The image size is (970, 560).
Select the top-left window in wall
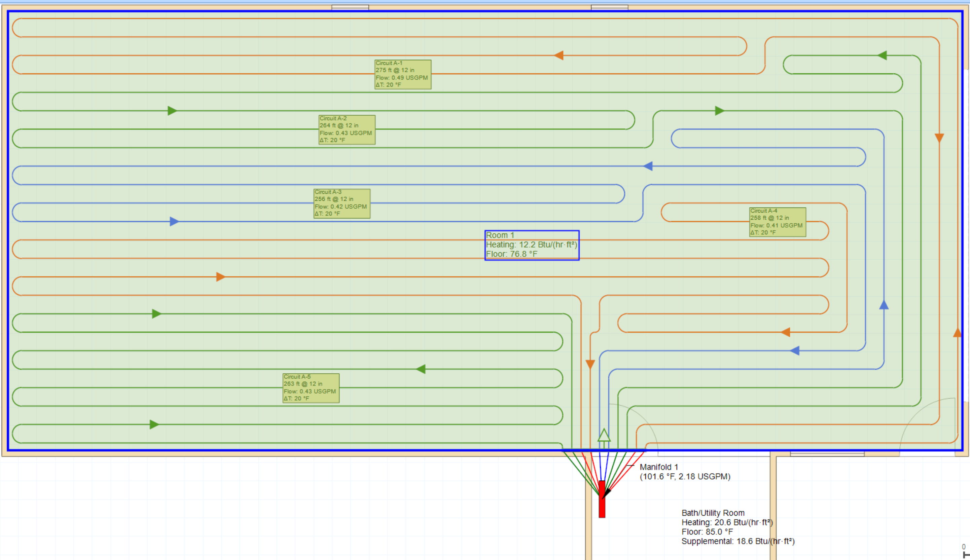coord(350,7)
